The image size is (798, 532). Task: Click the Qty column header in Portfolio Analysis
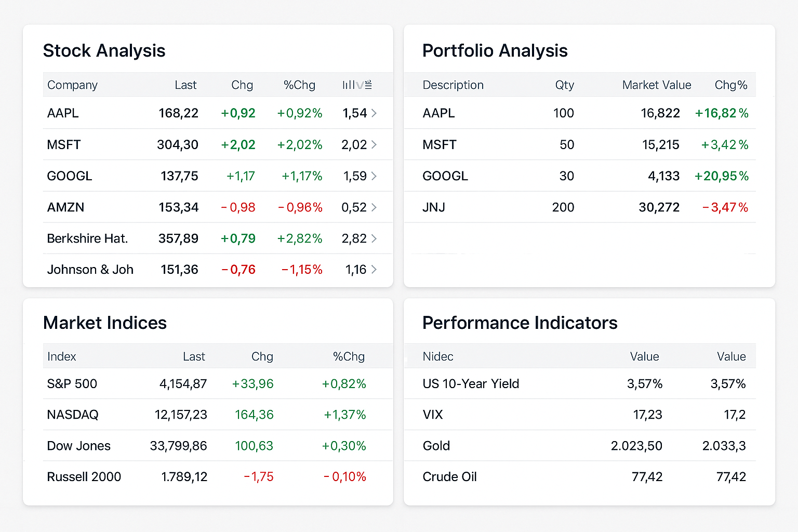[564, 85]
